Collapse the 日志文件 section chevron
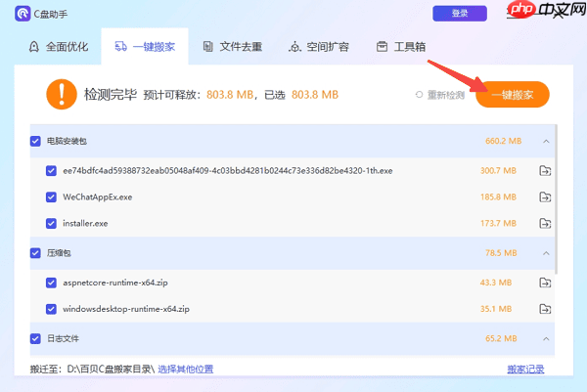587x392 pixels. pos(546,339)
